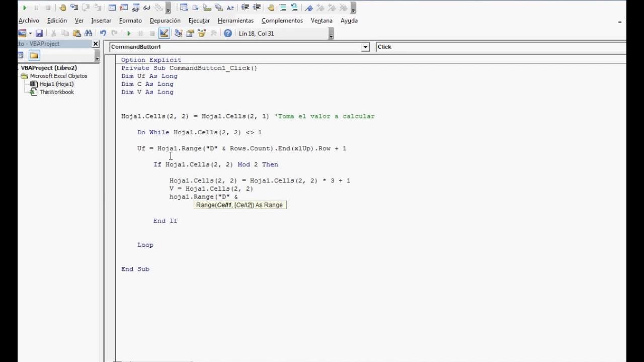The width and height of the screenshot is (644, 362).
Task: Open the Ventana menu
Action: click(321, 21)
